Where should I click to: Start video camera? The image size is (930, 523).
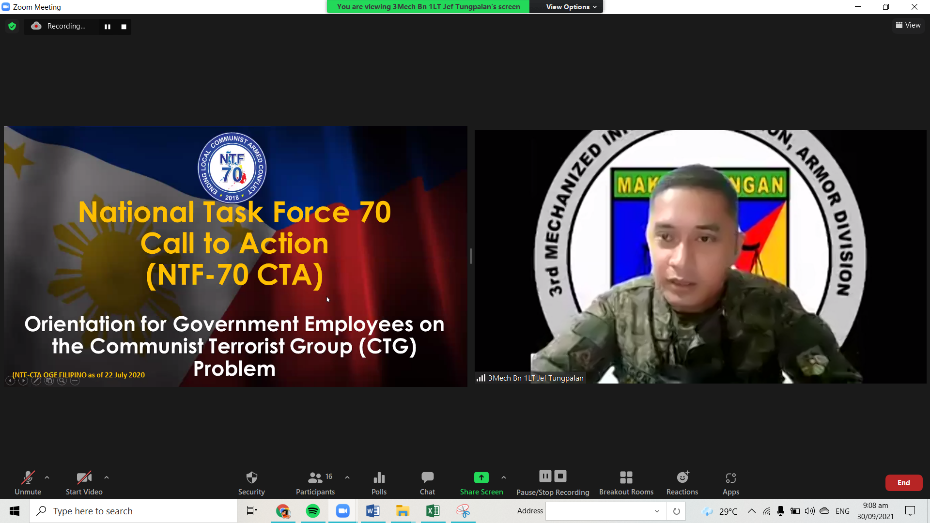click(84, 483)
